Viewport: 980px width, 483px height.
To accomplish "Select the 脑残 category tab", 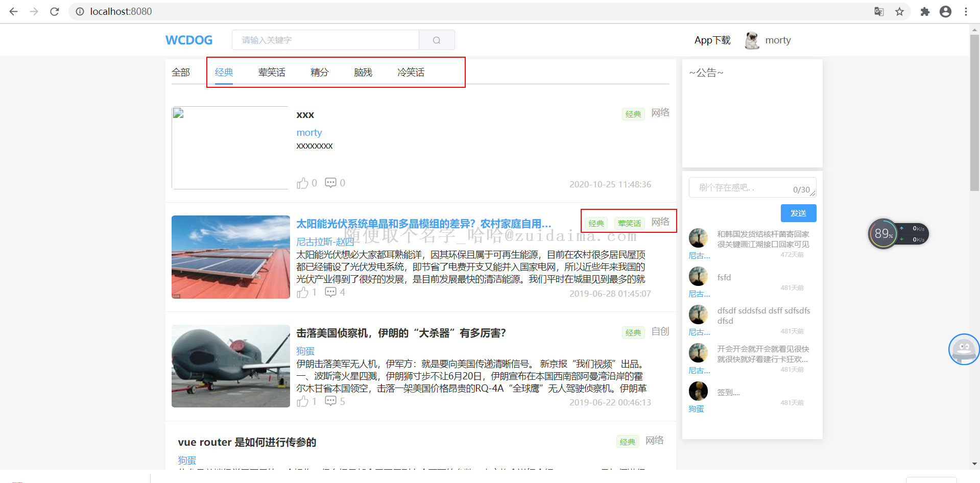I will [x=363, y=72].
